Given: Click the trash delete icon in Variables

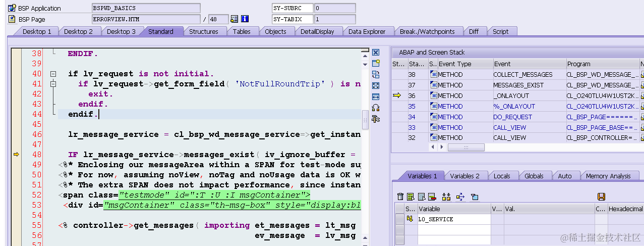Looking at the screenshot, I should 400,196.
